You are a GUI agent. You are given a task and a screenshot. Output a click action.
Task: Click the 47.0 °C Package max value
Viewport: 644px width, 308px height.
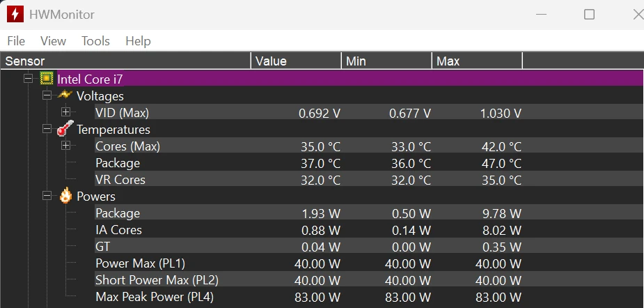[501, 163]
